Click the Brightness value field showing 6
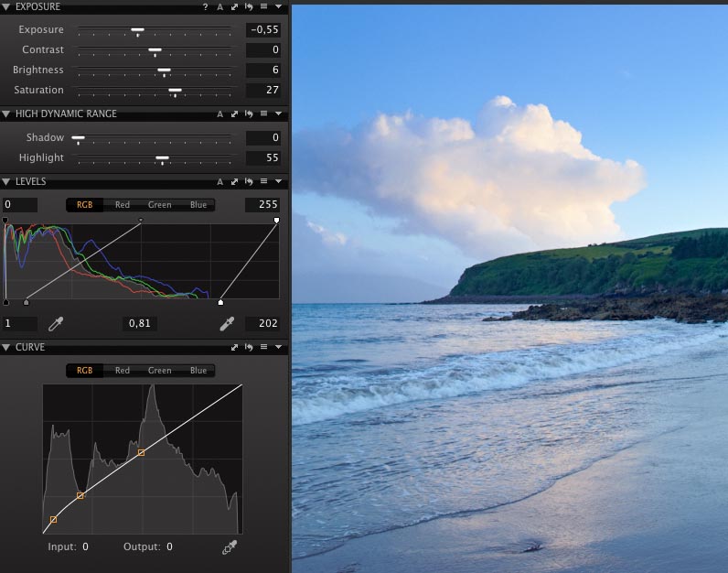 pyautogui.click(x=263, y=70)
